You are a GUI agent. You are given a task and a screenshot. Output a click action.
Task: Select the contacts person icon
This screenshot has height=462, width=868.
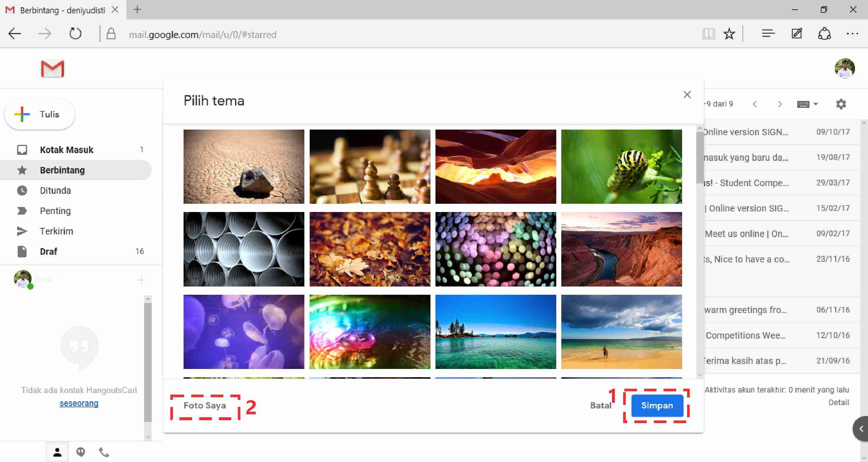[57, 452]
